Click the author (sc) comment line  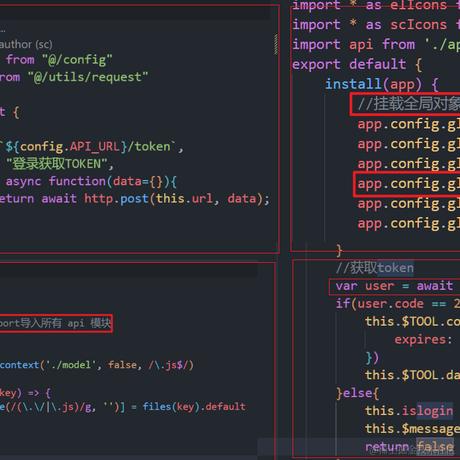pos(26,44)
